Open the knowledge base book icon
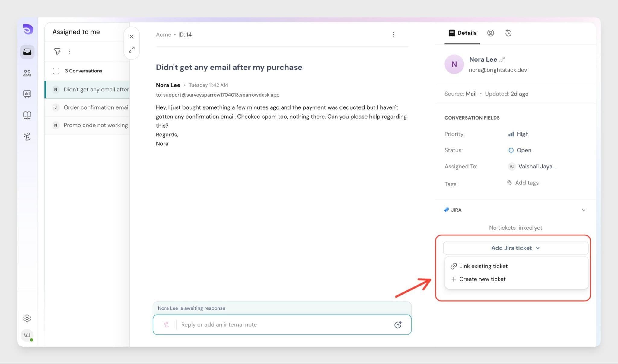 coord(27,115)
